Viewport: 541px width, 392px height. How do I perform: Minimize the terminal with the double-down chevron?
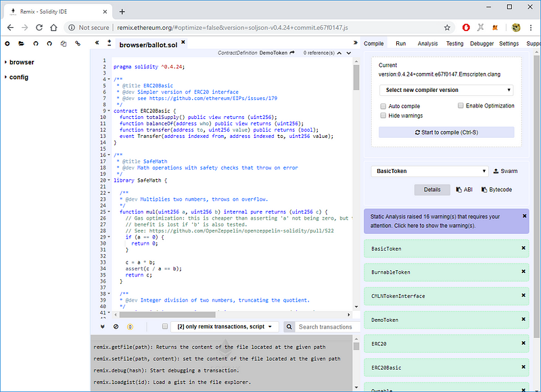click(x=103, y=326)
